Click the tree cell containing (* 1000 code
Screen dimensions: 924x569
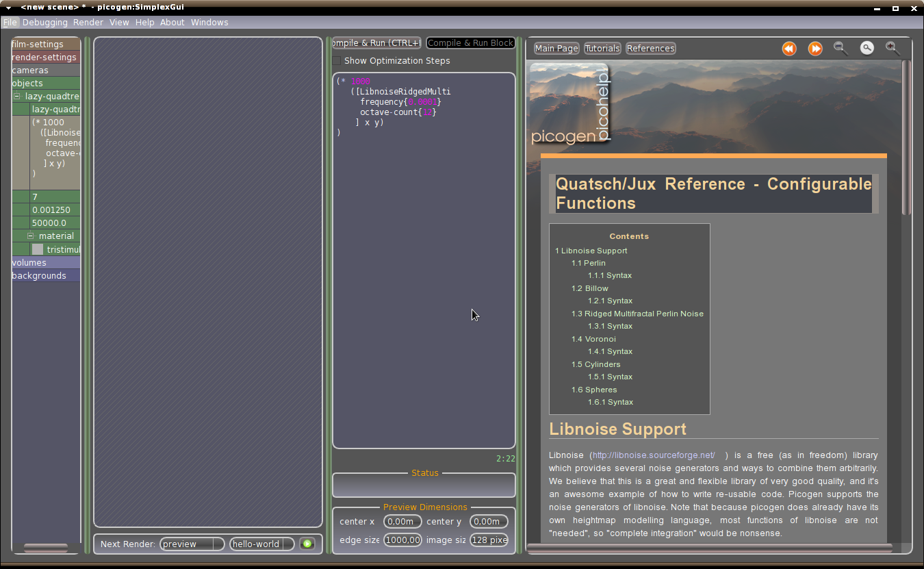[55, 153]
